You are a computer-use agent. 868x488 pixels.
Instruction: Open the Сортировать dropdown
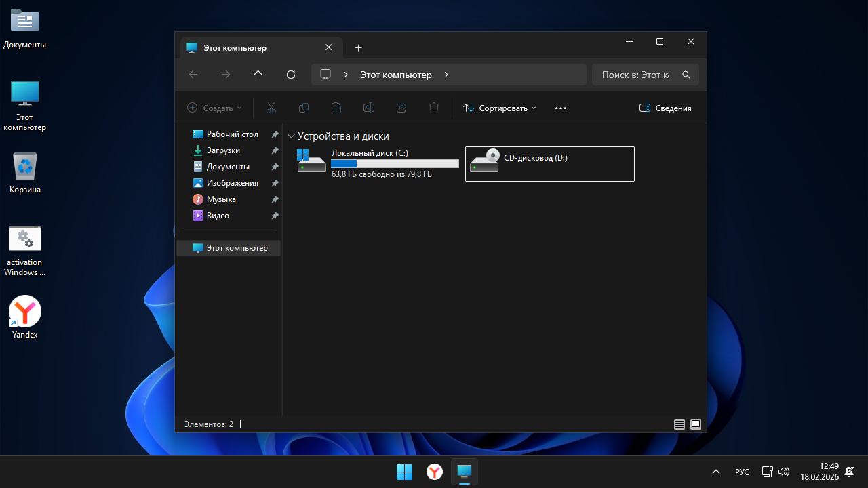coord(500,108)
